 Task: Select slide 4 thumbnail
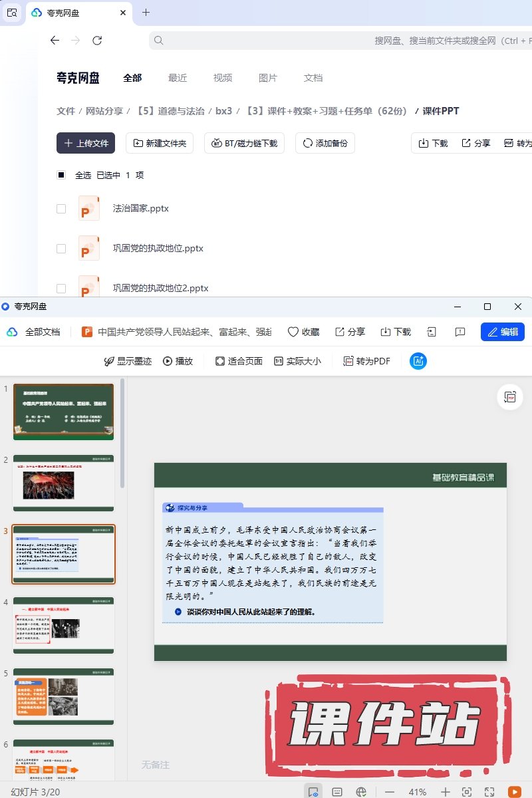[64, 625]
